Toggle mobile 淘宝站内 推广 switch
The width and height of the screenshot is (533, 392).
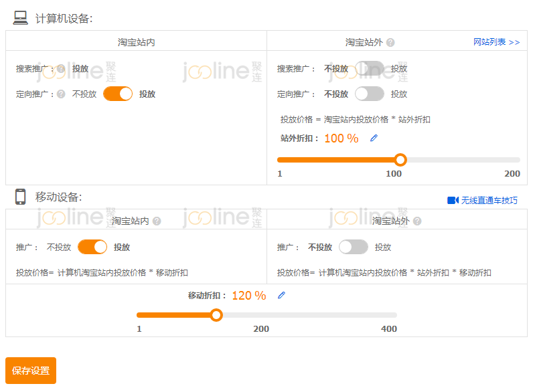click(x=92, y=247)
